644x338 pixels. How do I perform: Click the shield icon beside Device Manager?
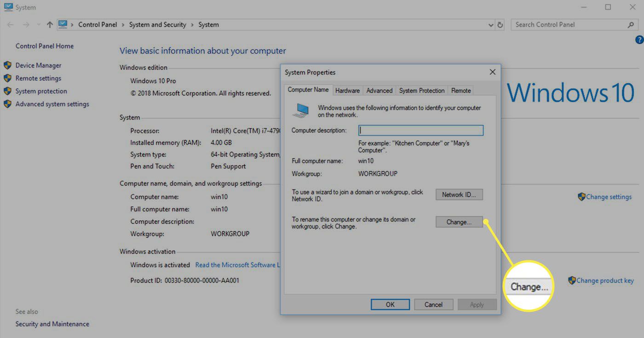[x=7, y=65]
